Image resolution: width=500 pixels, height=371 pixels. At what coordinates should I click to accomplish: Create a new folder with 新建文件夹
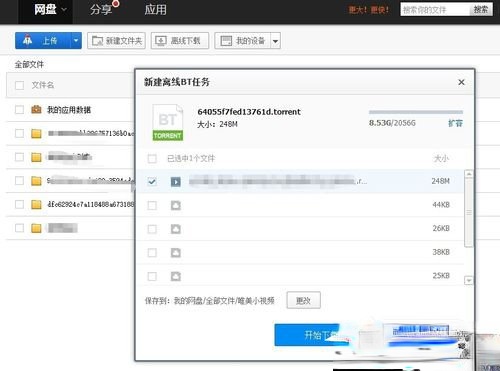[x=116, y=41]
